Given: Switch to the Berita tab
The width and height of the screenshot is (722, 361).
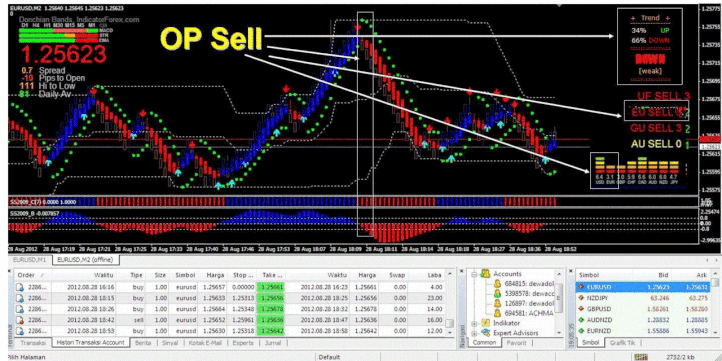Looking at the screenshot, I should [143, 343].
